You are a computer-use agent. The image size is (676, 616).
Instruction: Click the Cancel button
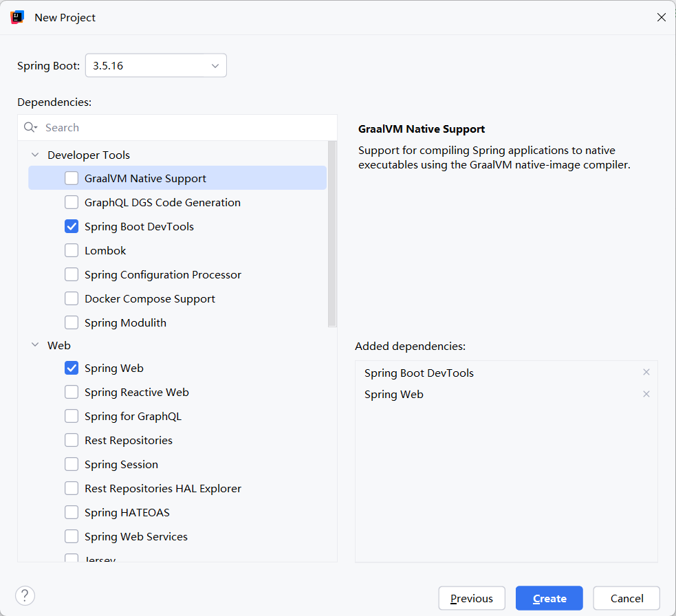coord(626,598)
